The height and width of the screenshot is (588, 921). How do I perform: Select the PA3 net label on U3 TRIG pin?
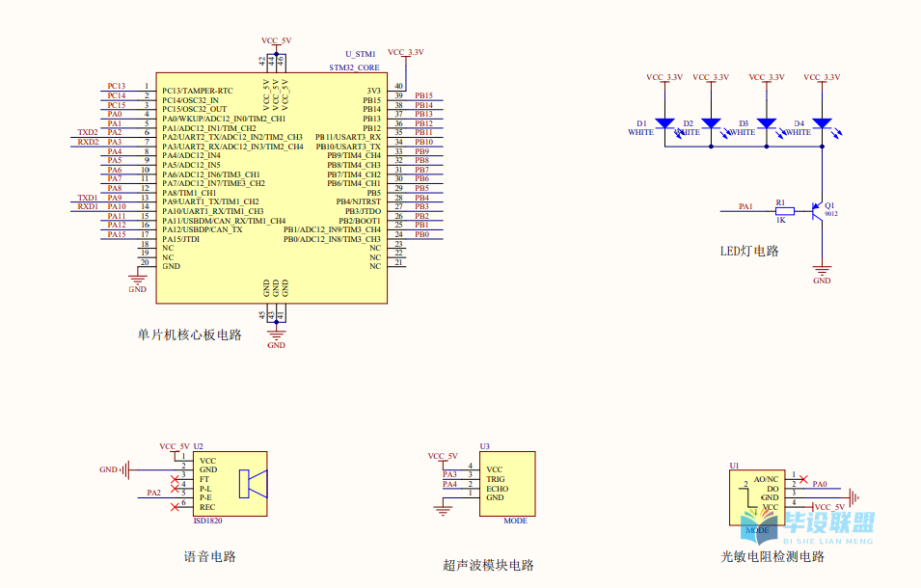coord(450,475)
